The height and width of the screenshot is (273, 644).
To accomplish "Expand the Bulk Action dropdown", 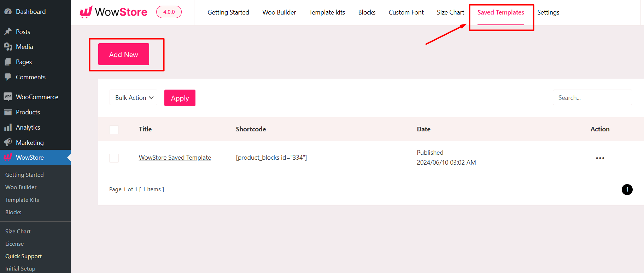I will tap(134, 98).
